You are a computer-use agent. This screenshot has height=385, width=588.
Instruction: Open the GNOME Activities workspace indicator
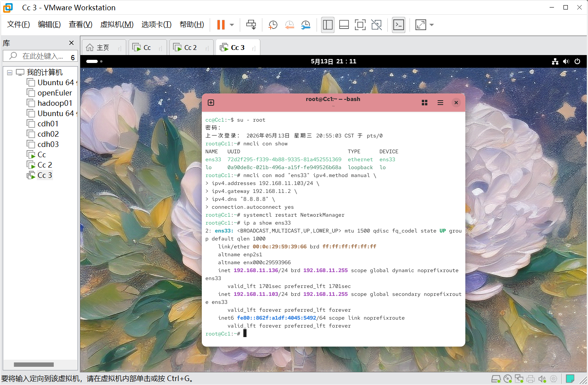(x=94, y=61)
